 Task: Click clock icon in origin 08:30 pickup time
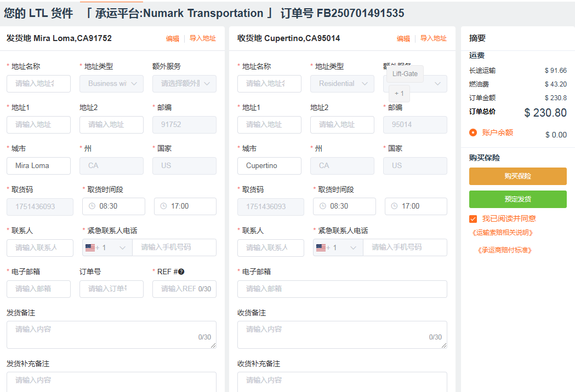pos(92,206)
